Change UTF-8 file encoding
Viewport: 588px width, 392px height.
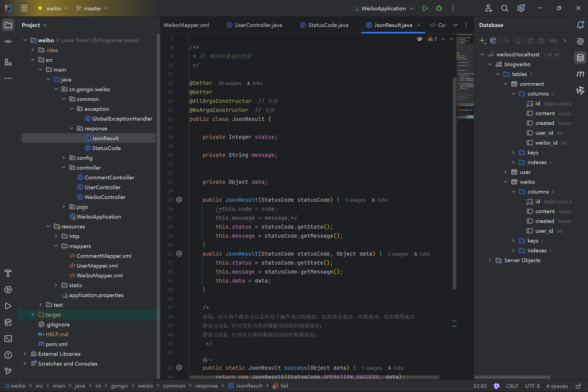point(532,386)
